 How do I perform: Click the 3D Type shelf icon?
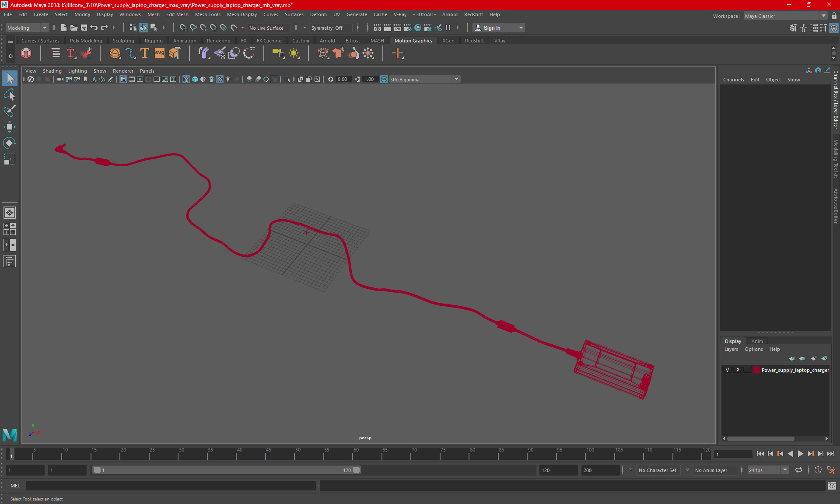pyautogui.click(x=144, y=53)
